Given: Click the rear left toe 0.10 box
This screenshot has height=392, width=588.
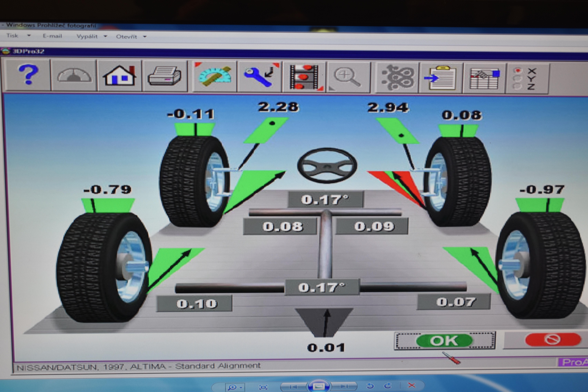Looking at the screenshot, I should click(194, 304).
